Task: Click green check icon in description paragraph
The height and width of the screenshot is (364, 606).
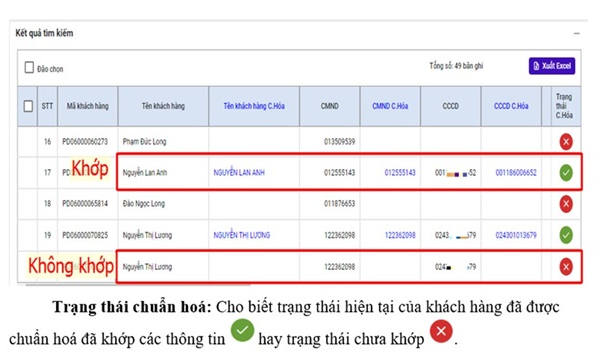Action: point(242,331)
